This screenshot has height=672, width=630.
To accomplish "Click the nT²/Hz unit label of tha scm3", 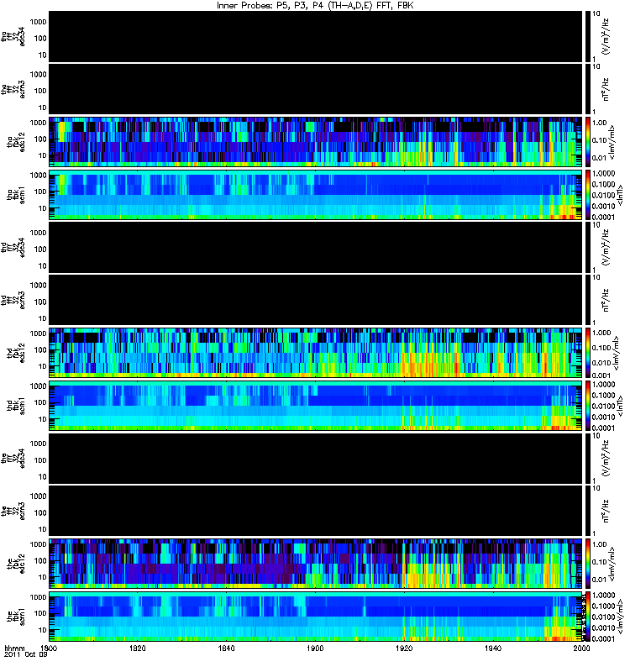I will tap(606, 89).
